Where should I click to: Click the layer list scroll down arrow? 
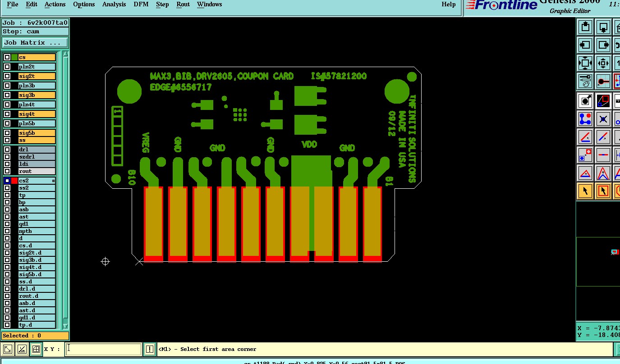tap(65, 326)
